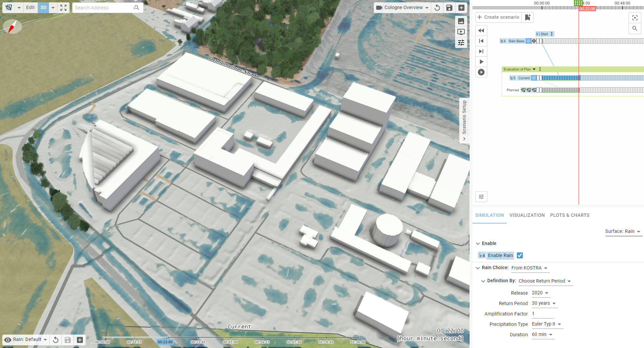Open the Precipitation Type dropdown
The image size is (644, 348).
(546, 324)
